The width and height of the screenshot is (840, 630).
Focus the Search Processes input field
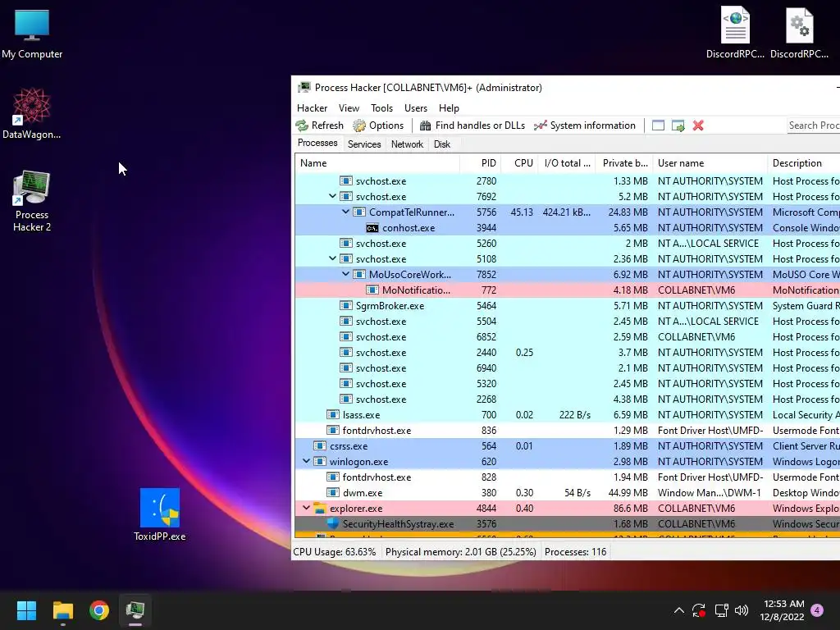(813, 126)
